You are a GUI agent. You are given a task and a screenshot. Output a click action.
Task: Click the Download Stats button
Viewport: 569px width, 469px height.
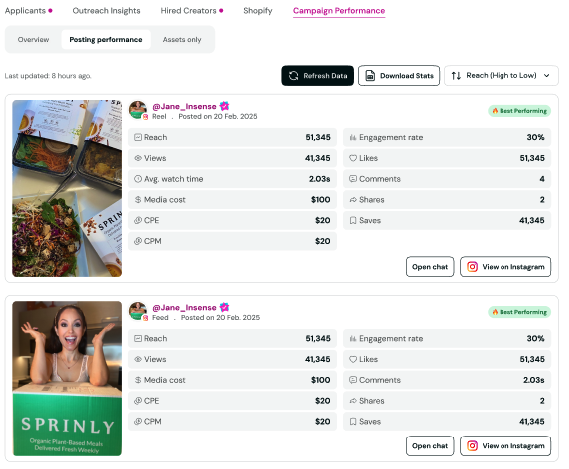pos(399,76)
